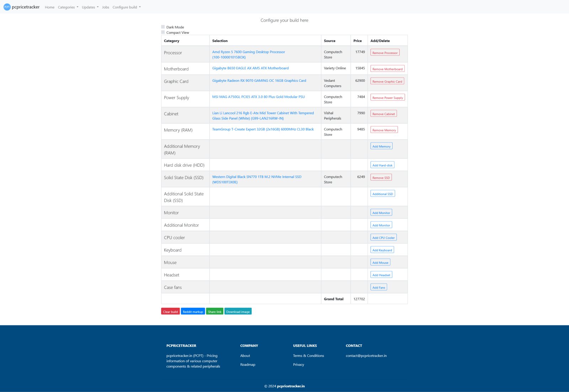
Task: Click the Case fans category cell
Action: point(185,287)
